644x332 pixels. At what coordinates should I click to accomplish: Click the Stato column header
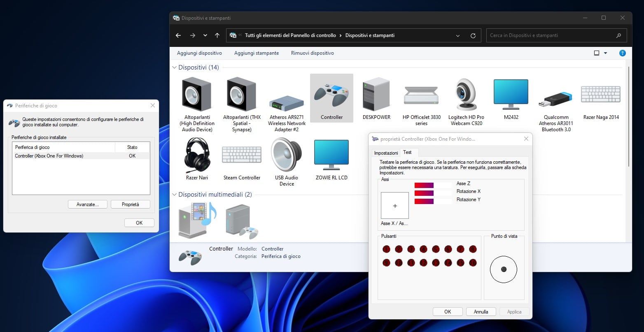[x=132, y=147]
